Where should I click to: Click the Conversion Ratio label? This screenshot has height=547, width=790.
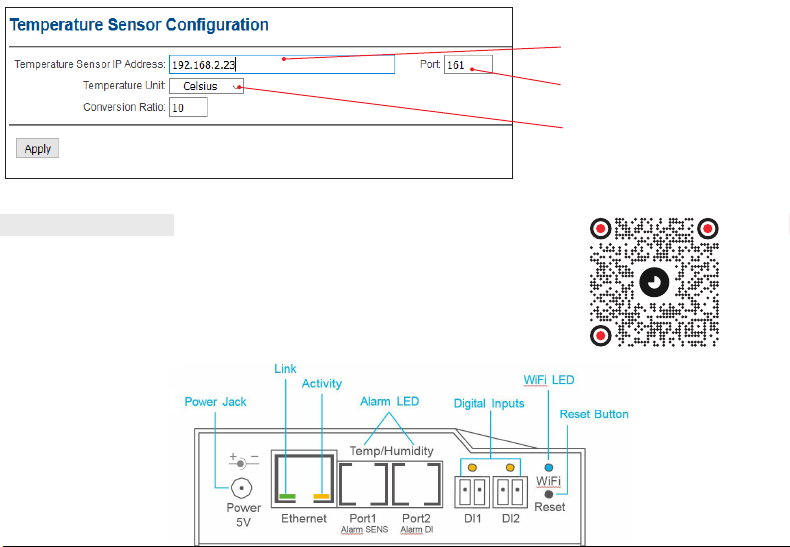pyautogui.click(x=124, y=107)
